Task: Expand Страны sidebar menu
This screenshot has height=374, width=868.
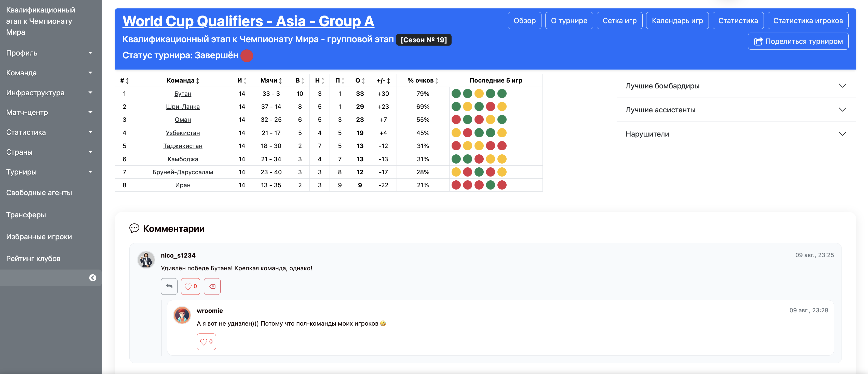Action: click(50, 152)
